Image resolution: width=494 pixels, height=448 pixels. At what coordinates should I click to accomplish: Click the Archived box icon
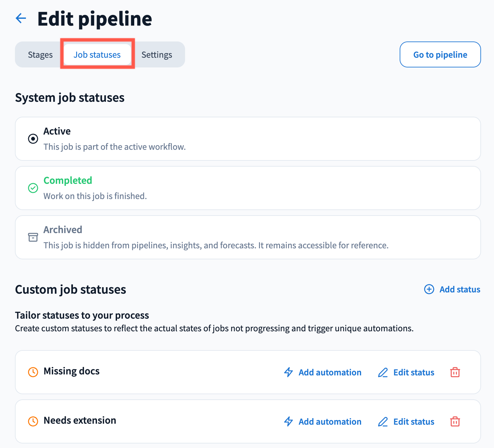(33, 237)
